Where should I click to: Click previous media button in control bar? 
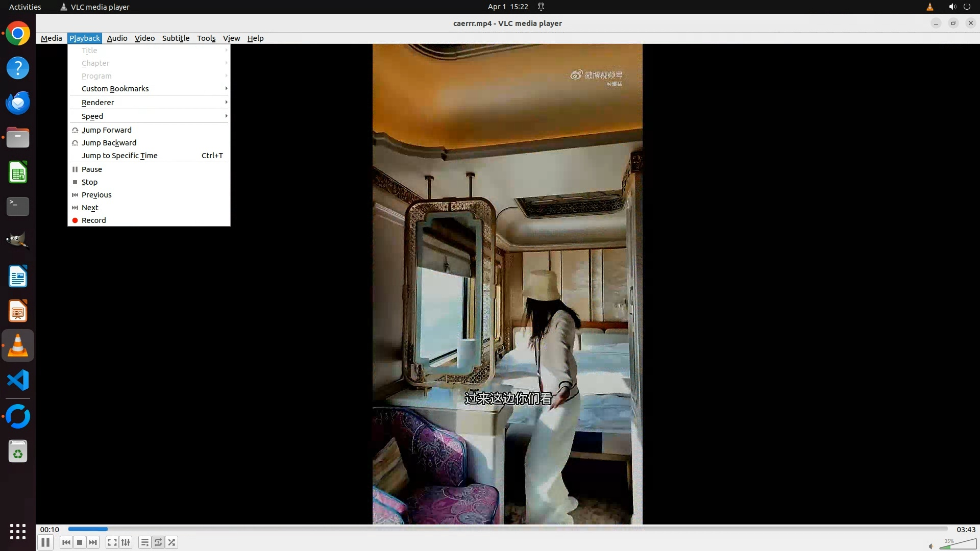tap(66, 542)
